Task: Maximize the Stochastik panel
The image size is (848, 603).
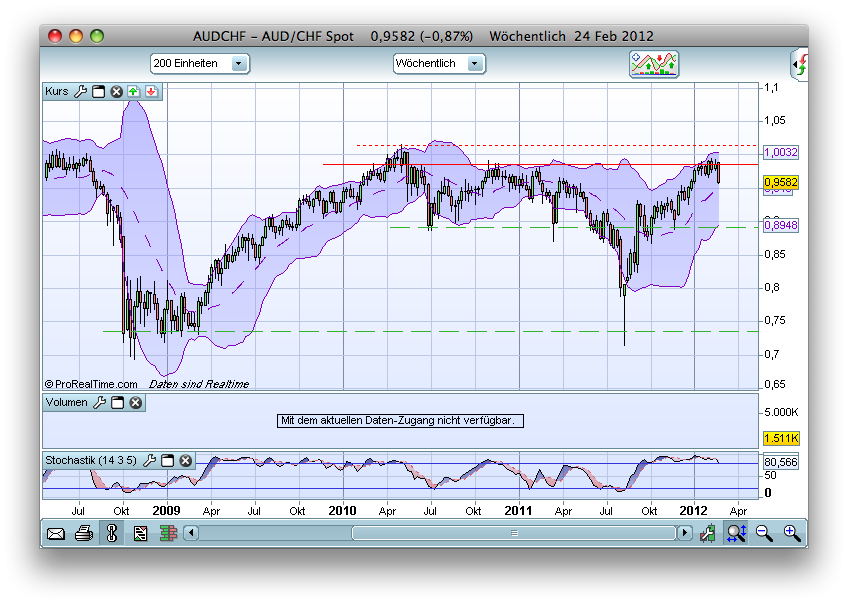Action: coord(168,460)
